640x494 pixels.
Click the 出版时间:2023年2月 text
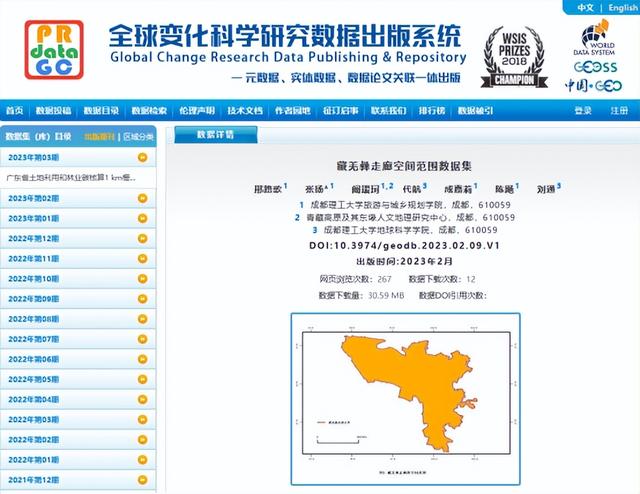click(x=404, y=261)
